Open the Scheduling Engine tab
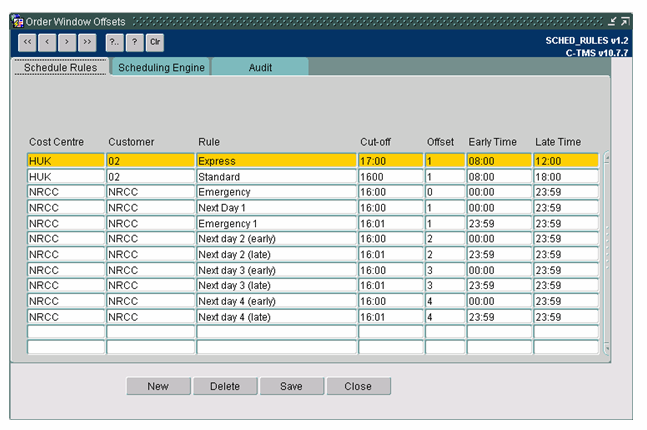647x430 pixels. [161, 67]
